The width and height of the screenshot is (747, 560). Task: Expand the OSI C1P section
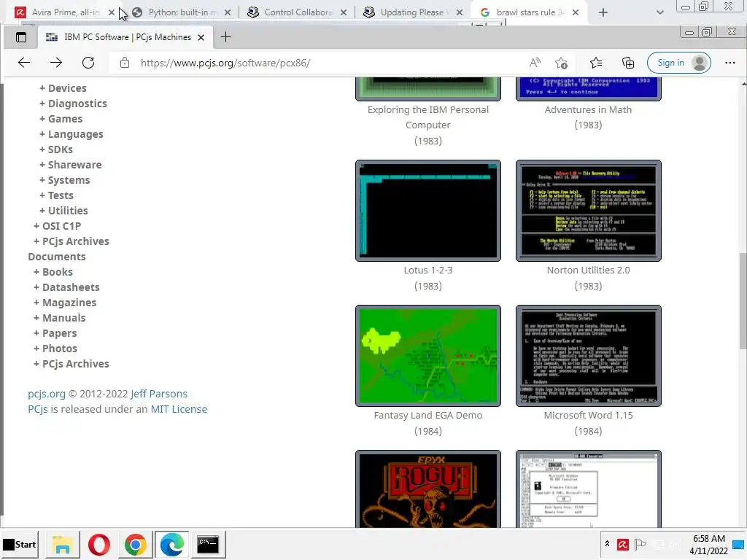[x=57, y=226]
